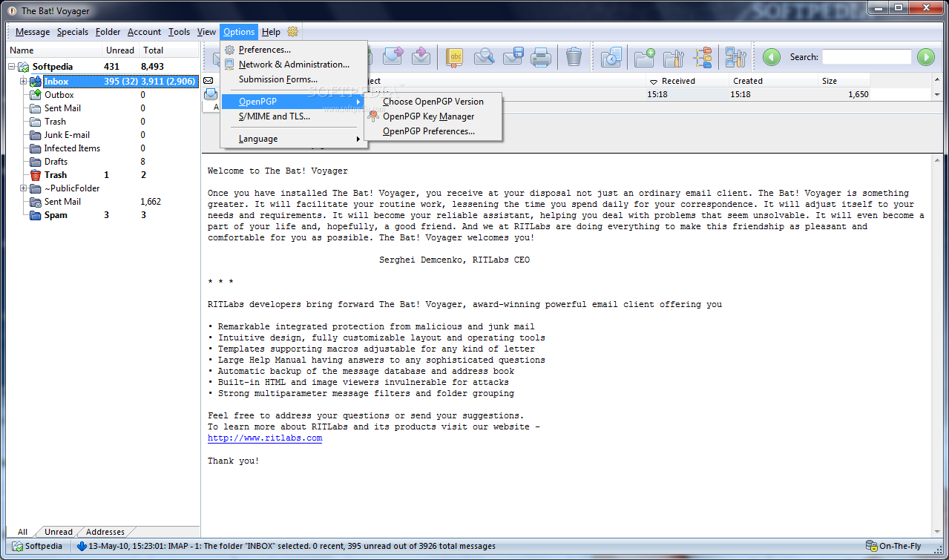The image size is (949, 560).
Task: Click the Print message toolbar icon
Action: click(540, 56)
